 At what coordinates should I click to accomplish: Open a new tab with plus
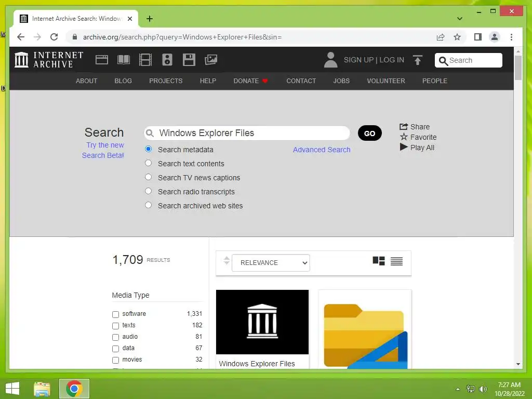(150, 19)
